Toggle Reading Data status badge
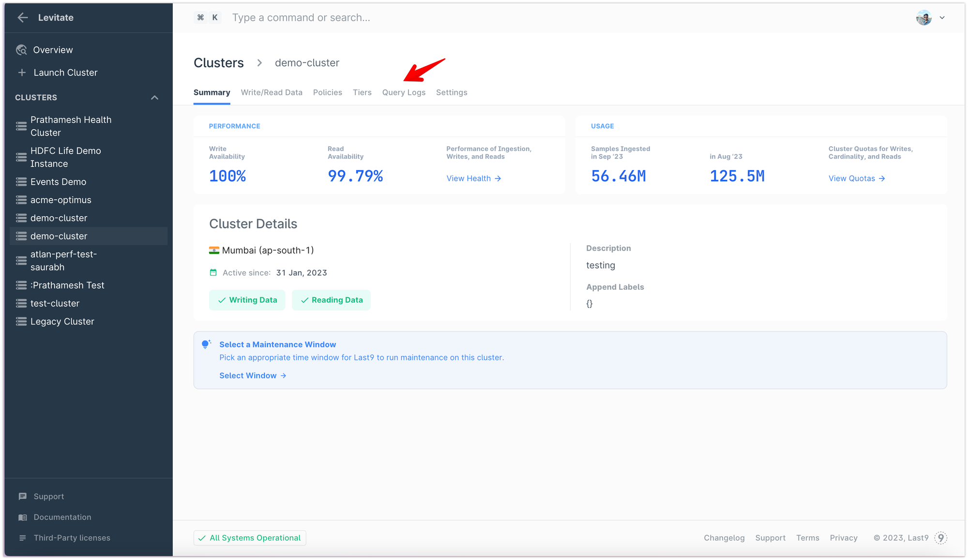Viewport: 968px width, 560px height. [x=332, y=300]
